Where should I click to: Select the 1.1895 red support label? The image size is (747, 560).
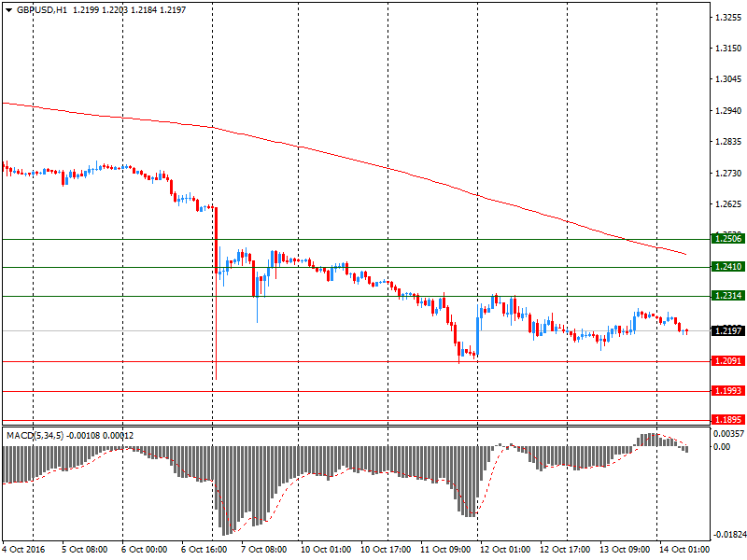tap(728, 419)
